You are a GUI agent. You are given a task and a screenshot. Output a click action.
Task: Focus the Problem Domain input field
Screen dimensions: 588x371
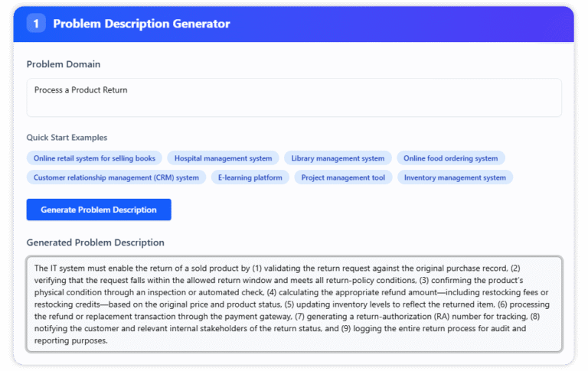point(294,98)
